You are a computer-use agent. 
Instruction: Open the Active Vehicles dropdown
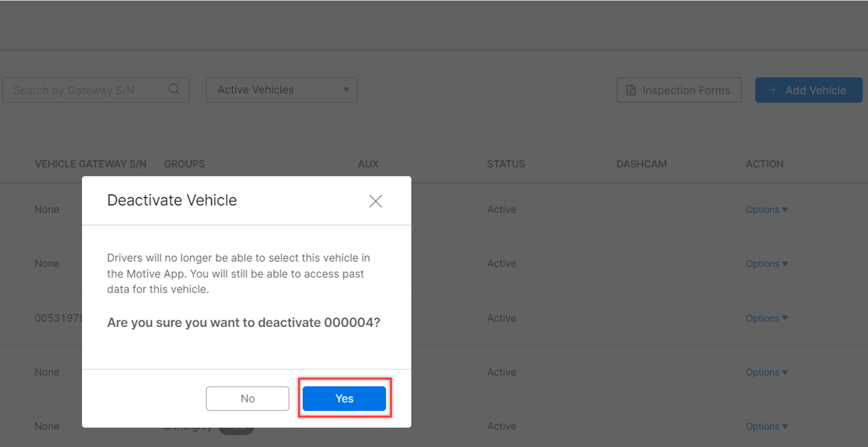coord(281,90)
